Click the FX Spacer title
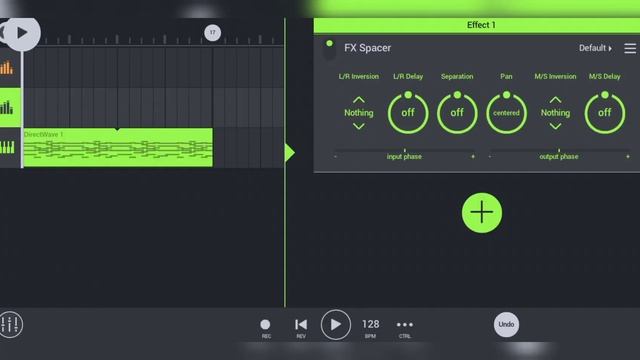The height and width of the screenshot is (360, 640). [367, 48]
